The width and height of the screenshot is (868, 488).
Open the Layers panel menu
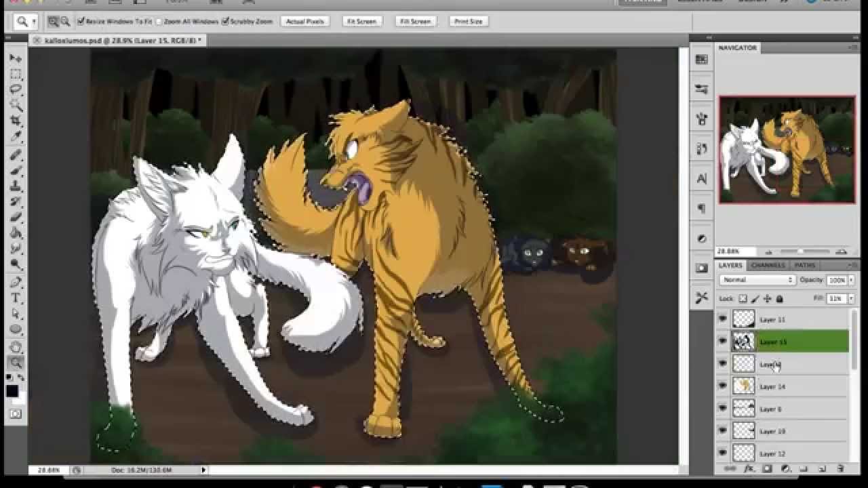pyautogui.click(x=853, y=265)
